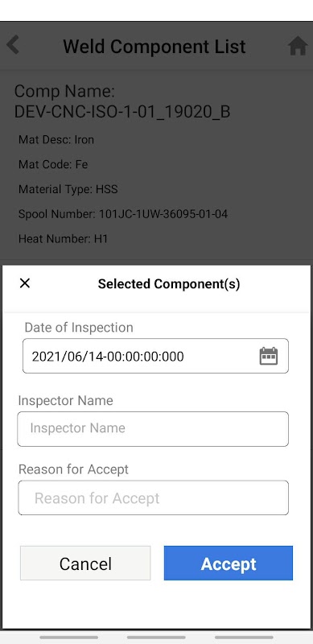Click the Selected Component(s) dialog heading
313x644 pixels.
(x=169, y=284)
